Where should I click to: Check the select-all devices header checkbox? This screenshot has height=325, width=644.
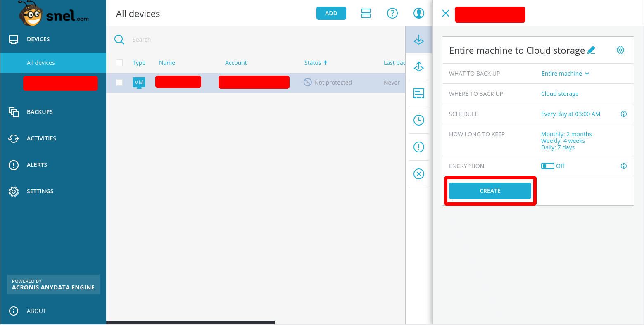(119, 63)
